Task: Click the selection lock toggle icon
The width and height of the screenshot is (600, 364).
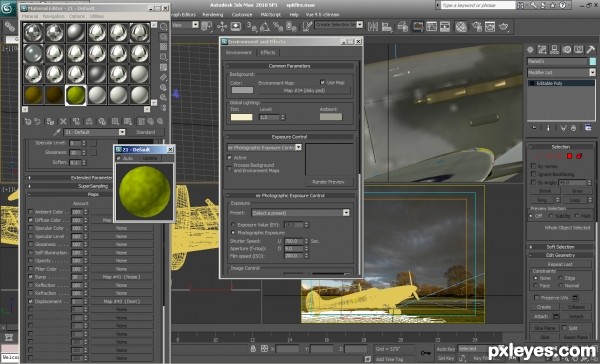Action: pyautogui.click(x=253, y=349)
